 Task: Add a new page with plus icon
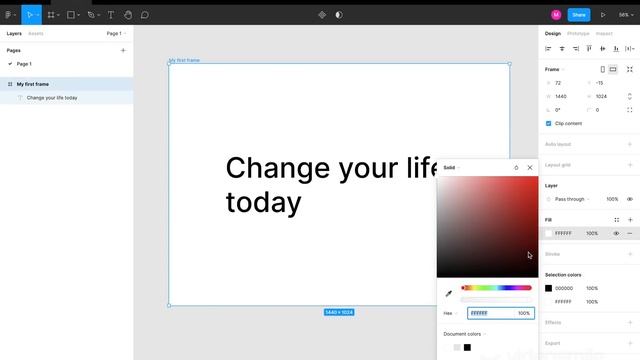coord(123,51)
